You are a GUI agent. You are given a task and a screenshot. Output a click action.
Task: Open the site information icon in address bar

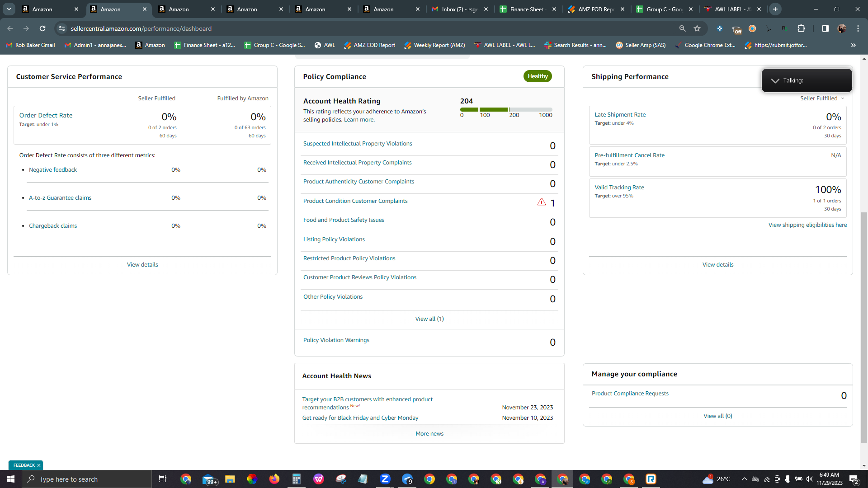pos(62,28)
